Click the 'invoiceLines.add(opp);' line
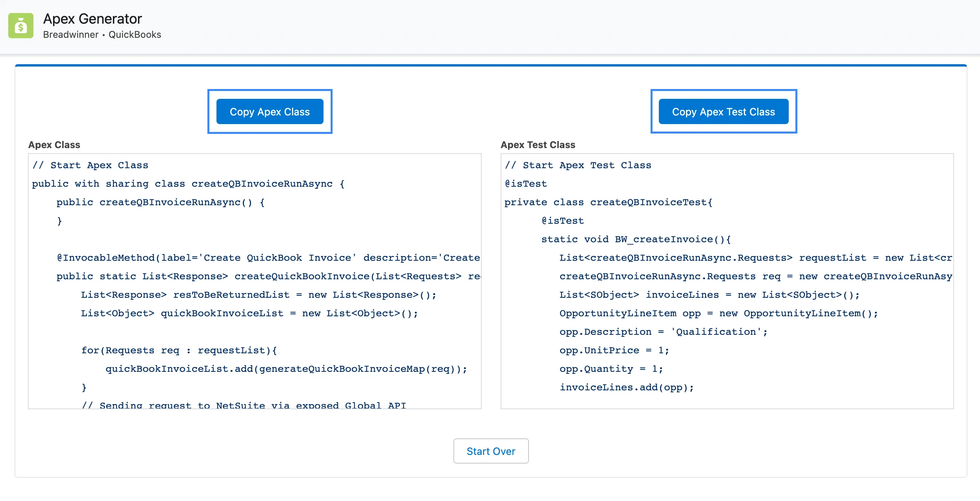This screenshot has width=980, height=501. coord(627,387)
